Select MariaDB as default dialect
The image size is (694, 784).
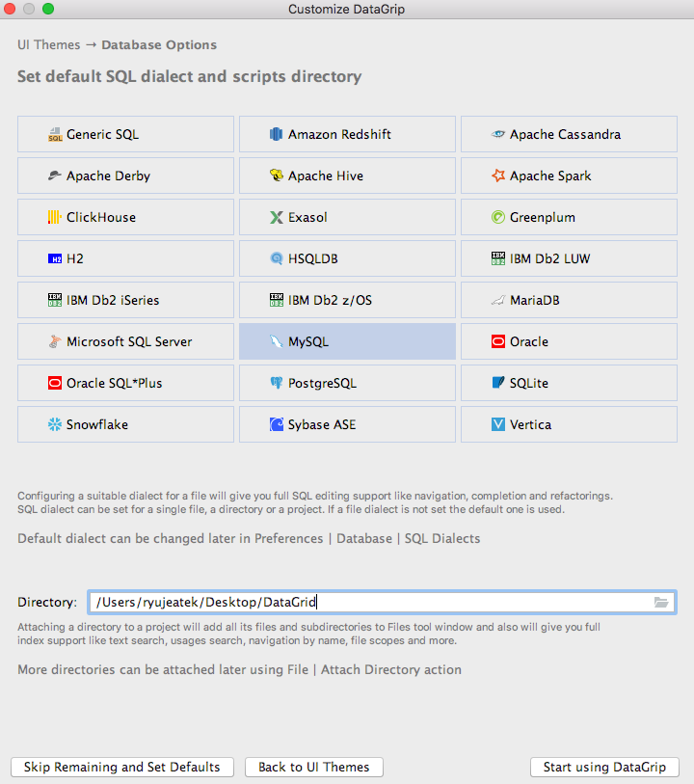[569, 301]
